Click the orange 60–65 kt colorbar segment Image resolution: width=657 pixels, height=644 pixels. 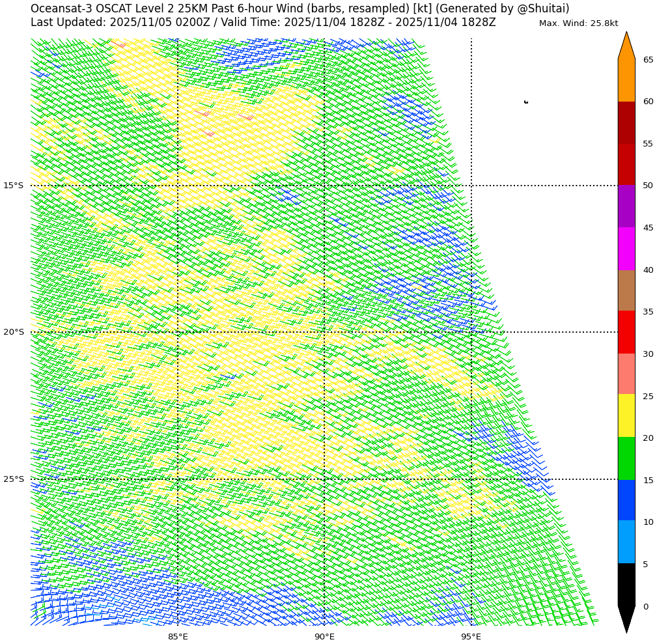click(x=626, y=80)
